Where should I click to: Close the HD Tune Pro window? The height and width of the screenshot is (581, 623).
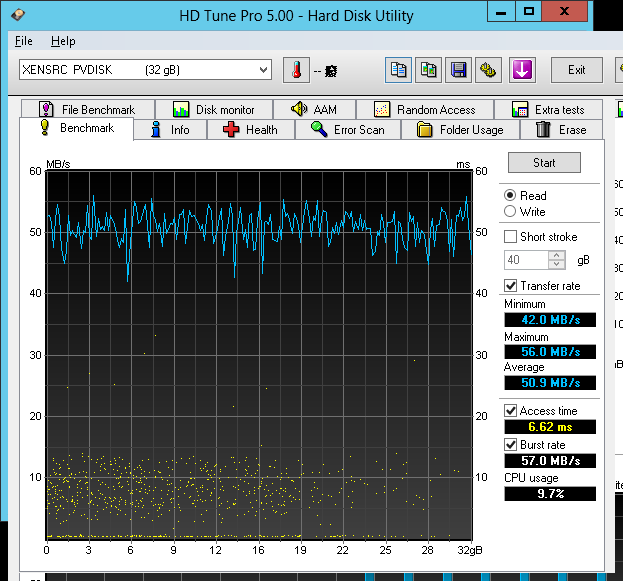coord(565,11)
